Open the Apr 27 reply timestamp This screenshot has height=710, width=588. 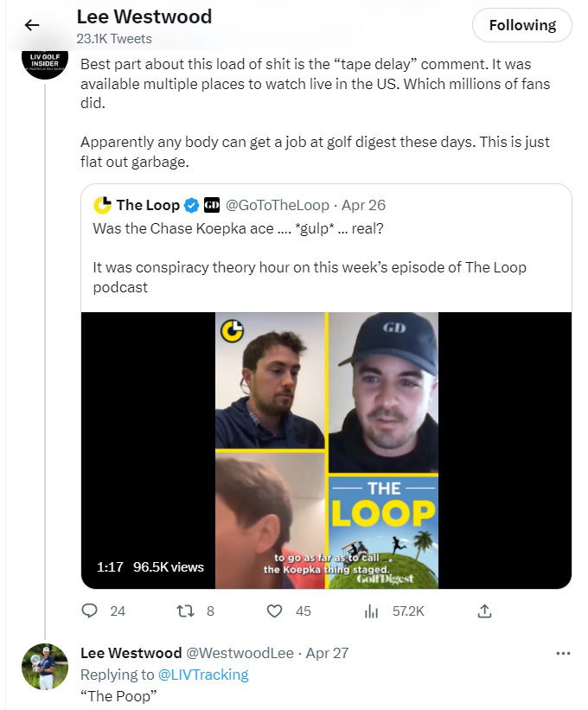point(327,653)
